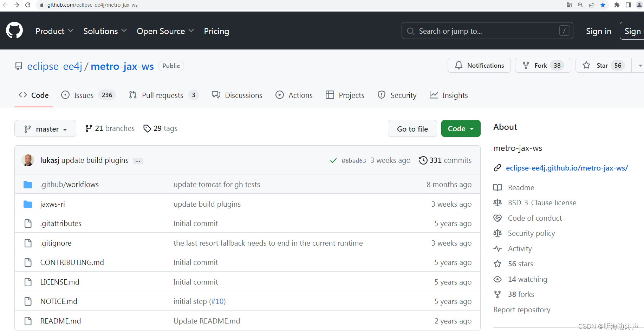This screenshot has width=644, height=333.
Task: Open the eclipse-ee4j organization link
Action: 54,66
